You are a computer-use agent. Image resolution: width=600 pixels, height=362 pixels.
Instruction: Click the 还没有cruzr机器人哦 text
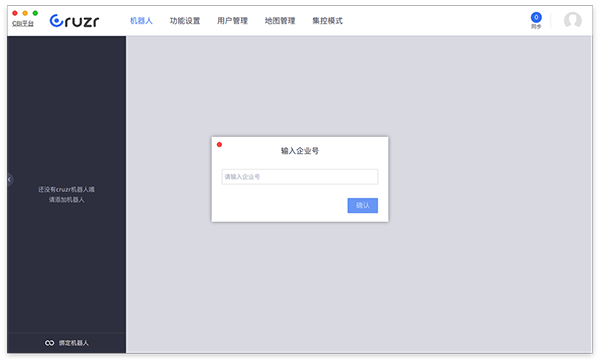coord(66,189)
